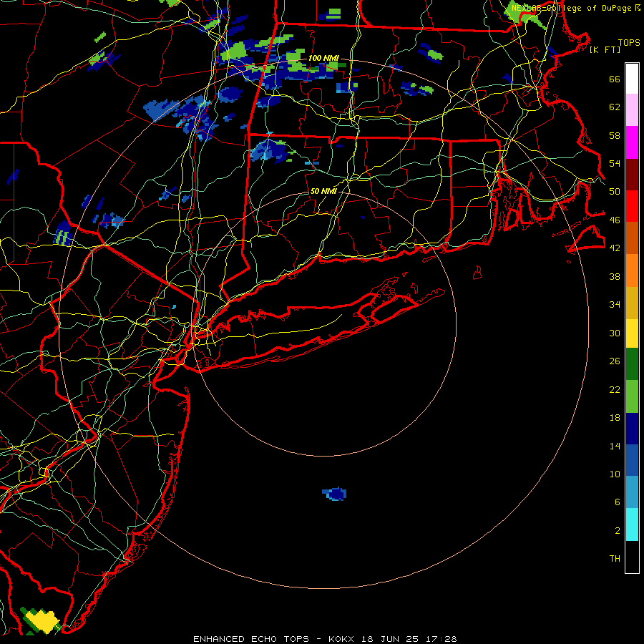Click the "42" legend value
The width and height of the screenshot is (644, 644).
[x=615, y=248]
